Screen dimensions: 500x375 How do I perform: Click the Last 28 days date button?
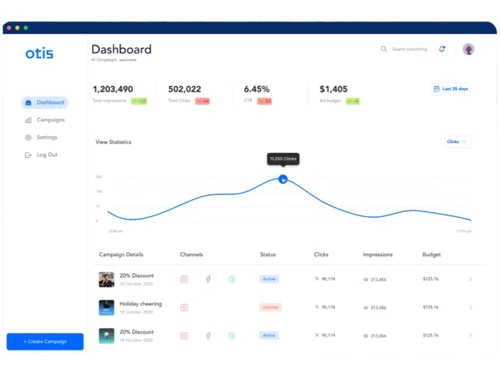450,89
